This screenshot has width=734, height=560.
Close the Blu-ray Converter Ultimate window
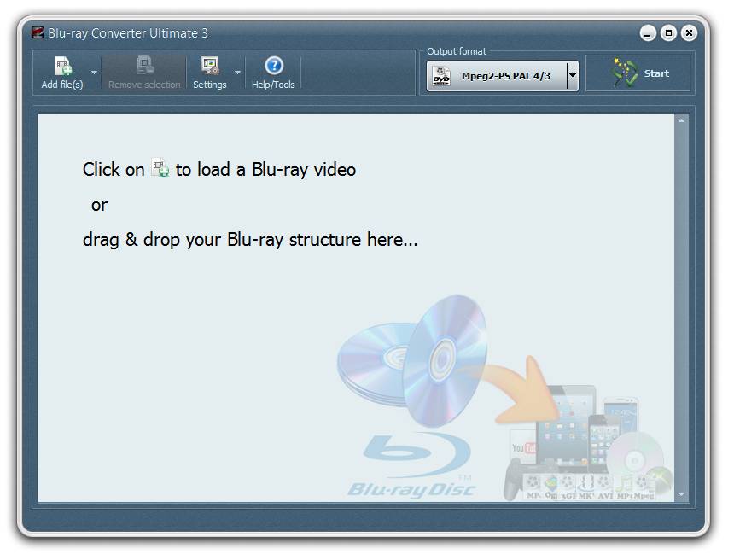[689, 33]
